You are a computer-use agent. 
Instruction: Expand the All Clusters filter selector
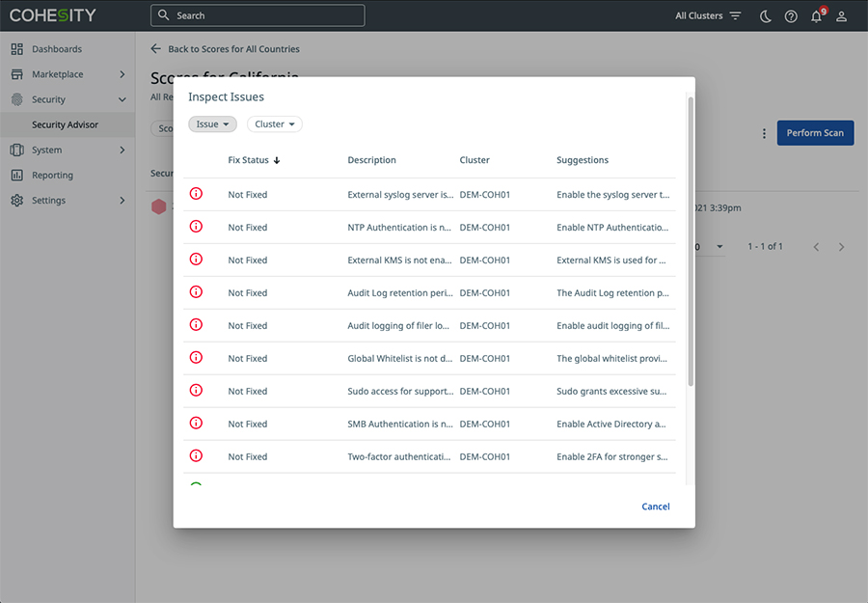click(708, 15)
